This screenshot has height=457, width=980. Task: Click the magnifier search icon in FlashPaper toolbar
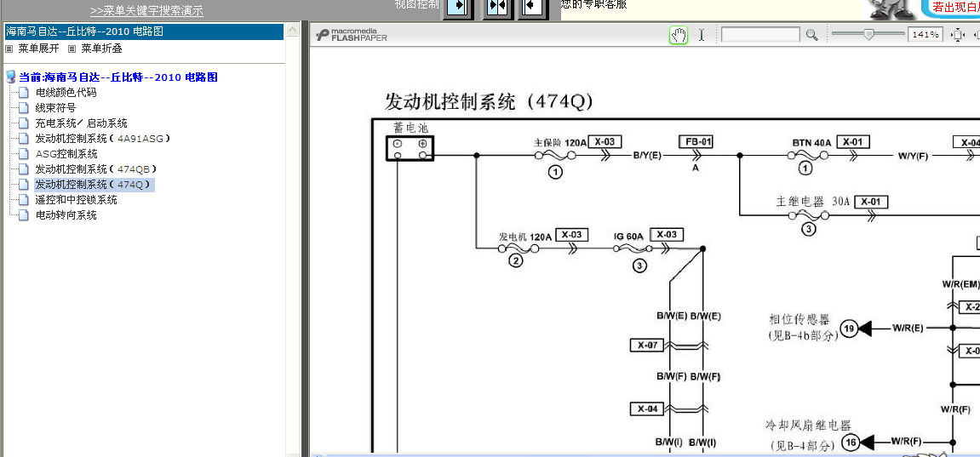tap(811, 35)
